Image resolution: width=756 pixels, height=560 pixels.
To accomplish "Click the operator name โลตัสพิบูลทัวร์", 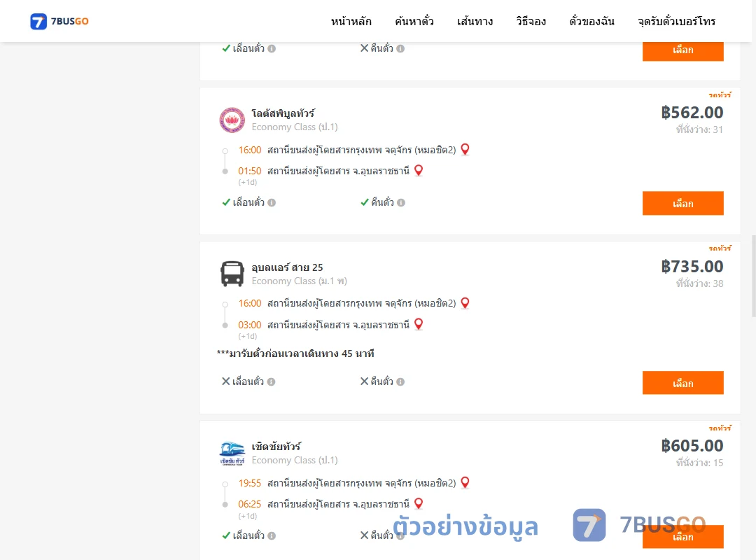I will 283,113.
